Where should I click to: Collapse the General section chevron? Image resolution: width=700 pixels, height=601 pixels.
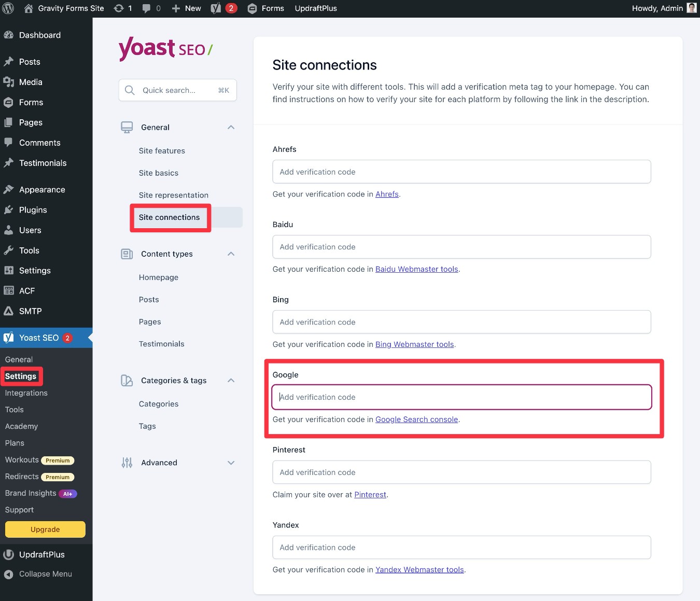[231, 127]
